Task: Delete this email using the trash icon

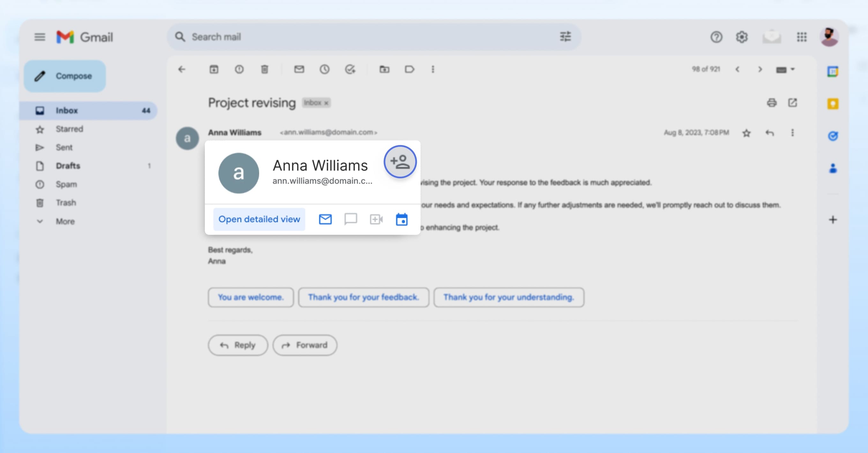Action: (x=265, y=69)
